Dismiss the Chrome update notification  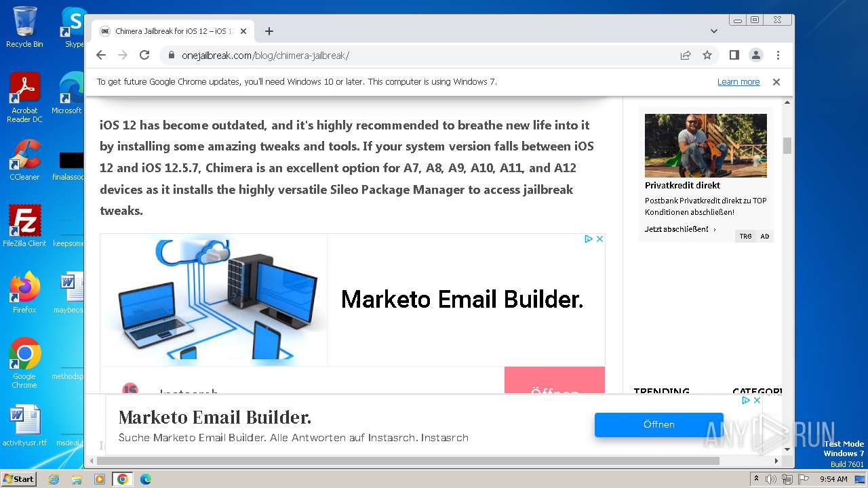tap(776, 82)
